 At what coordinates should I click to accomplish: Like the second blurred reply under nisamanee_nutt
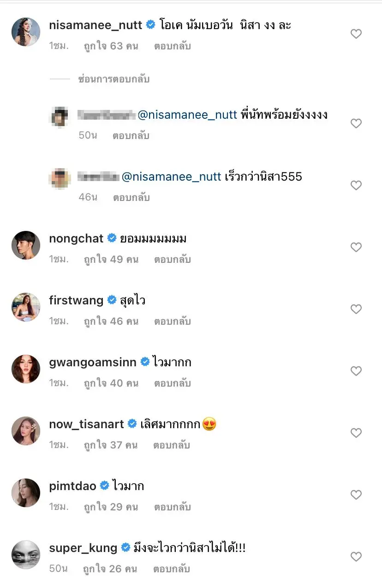click(356, 185)
